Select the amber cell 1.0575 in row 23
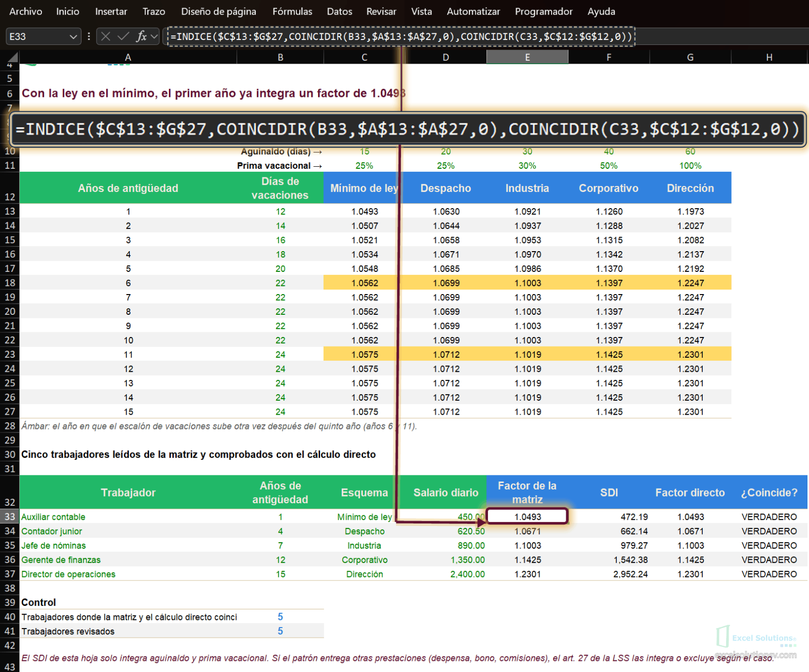Image resolution: width=809 pixels, height=672 pixels. click(364, 355)
